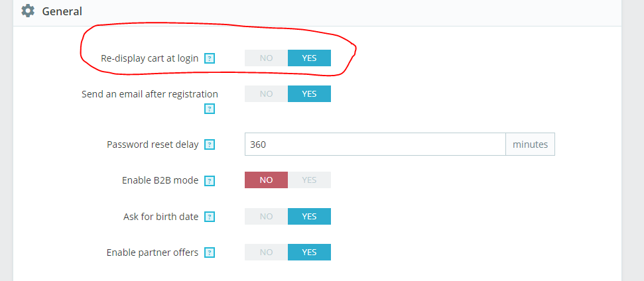Show help tooltip for Password reset delay
Screen dimensions: 644x281
[210, 144]
